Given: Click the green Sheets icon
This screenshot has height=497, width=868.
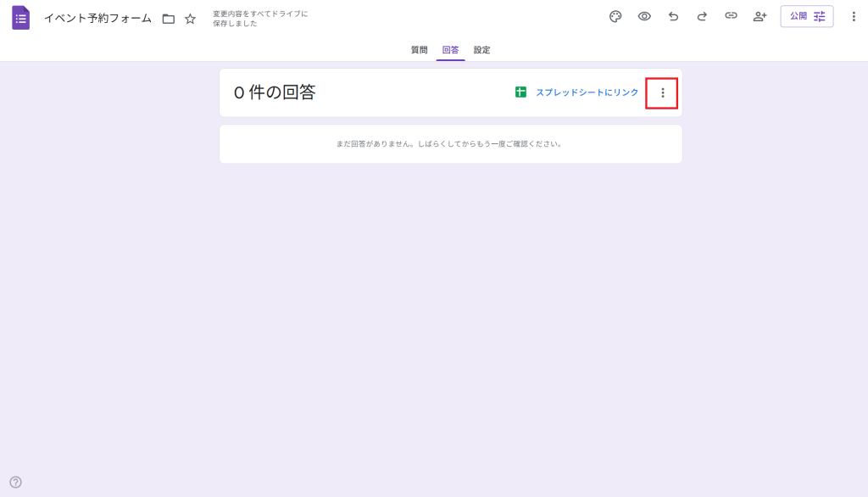Looking at the screenshot, I should tap(520, 92).
